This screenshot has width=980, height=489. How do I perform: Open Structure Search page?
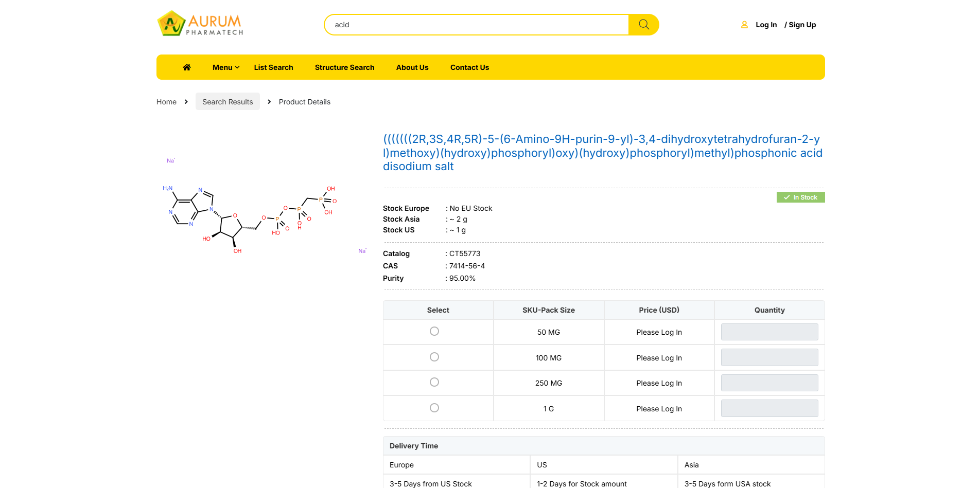coord(344,67)
